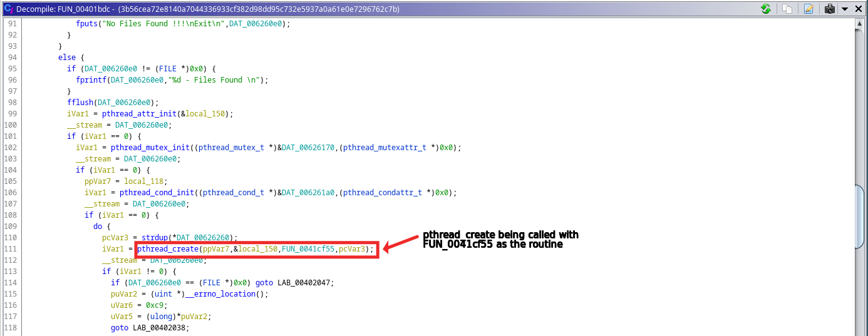
Task: Click pthread_mutexattr_t cast on line 102
Action: pos(383,148)
